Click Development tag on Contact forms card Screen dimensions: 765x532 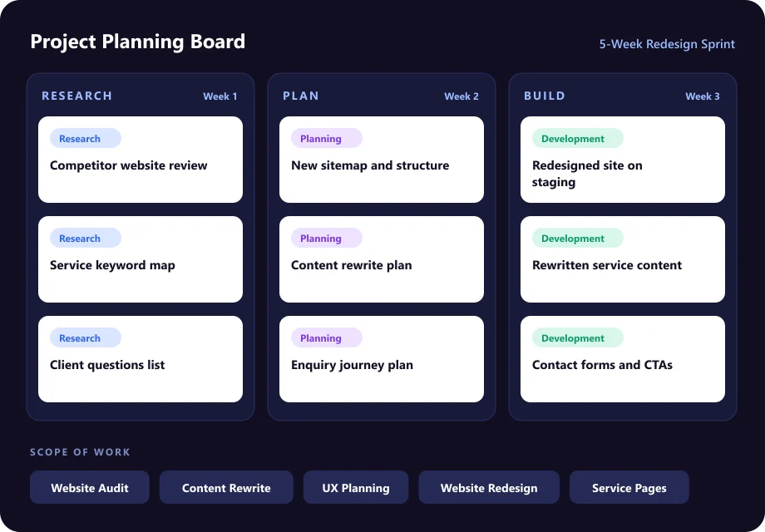pyautogui.click(x=578, y=337)
